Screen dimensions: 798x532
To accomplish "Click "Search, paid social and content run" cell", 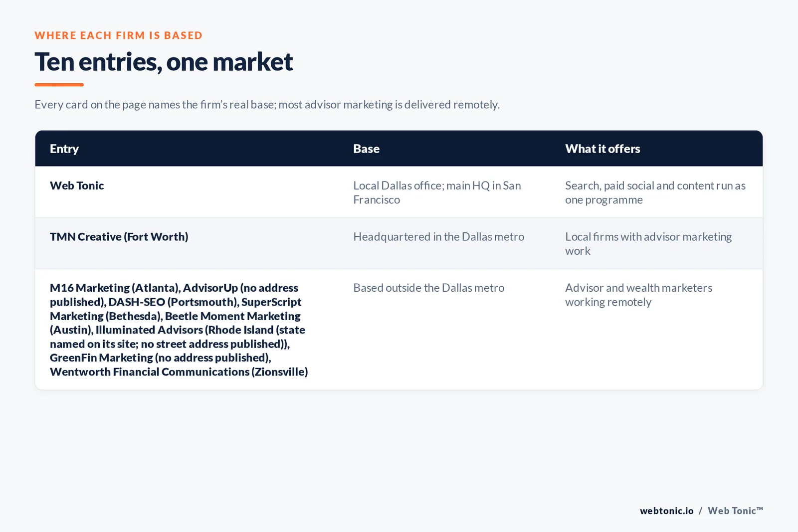I will click(655, 192).
